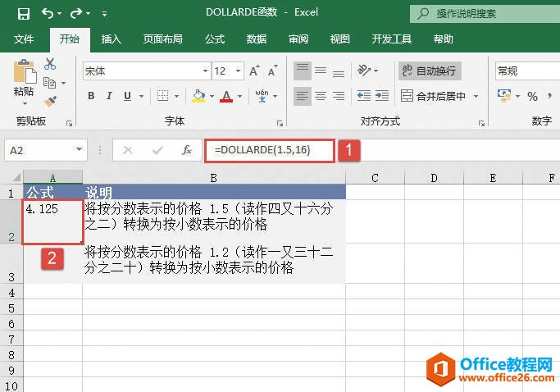Open the 文件 menu tab

(24, 39)
